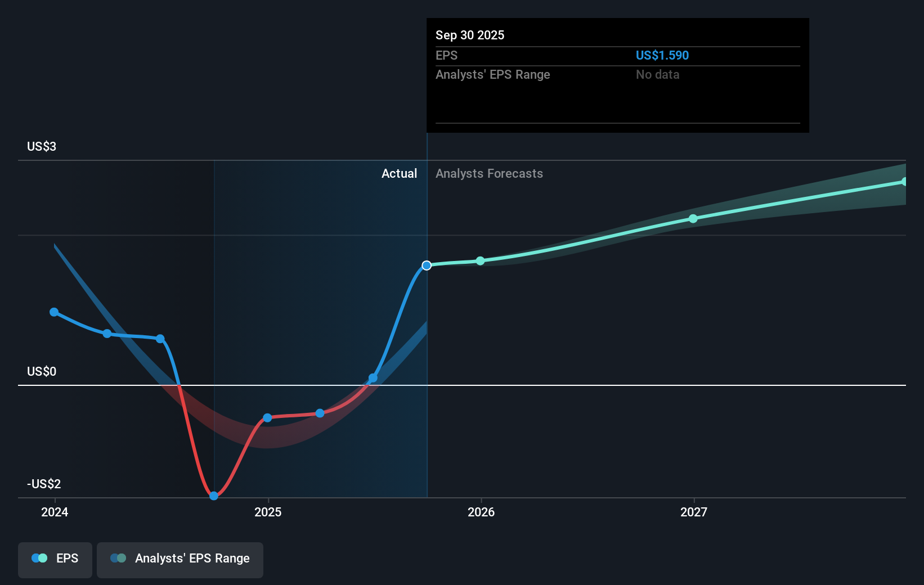This screenshot has height=585, width=924.
Task: Select the highlighted Sep 30 2025 data point
Action: [427, 265]
